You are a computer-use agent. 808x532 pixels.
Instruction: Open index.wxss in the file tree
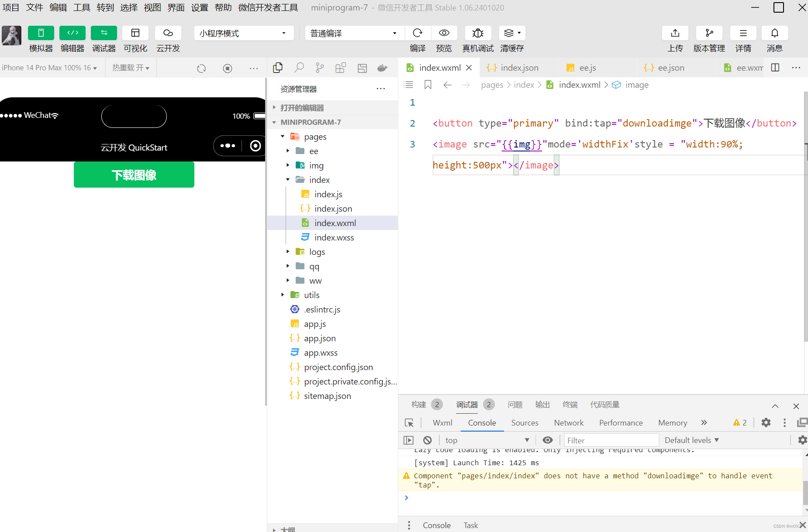tap(334, 237)
